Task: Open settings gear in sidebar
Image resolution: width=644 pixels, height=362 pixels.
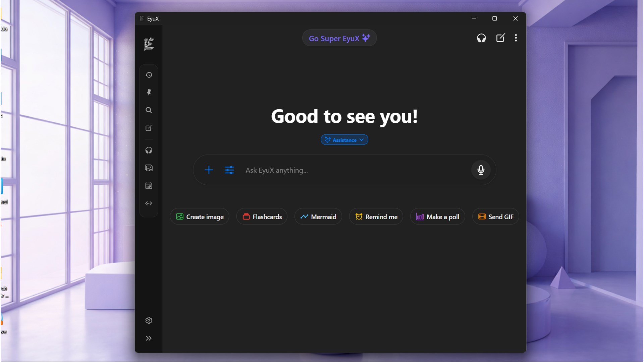Action: [x=149, y=320]
